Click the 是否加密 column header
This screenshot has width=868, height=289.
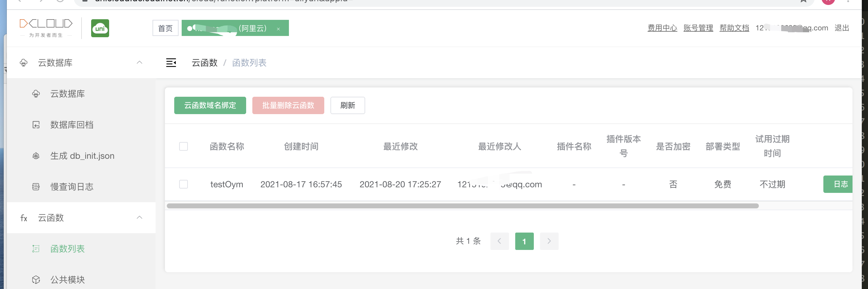coord(673,146)
